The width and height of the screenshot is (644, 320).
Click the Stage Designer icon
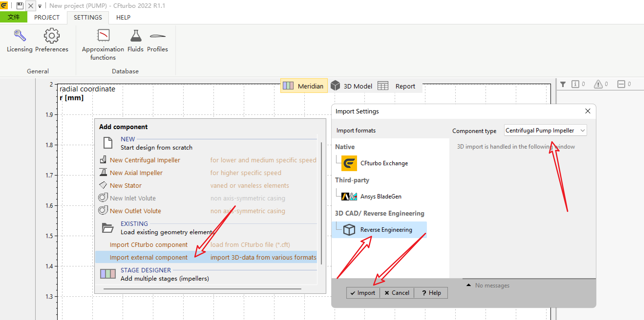tap(108, 274)
